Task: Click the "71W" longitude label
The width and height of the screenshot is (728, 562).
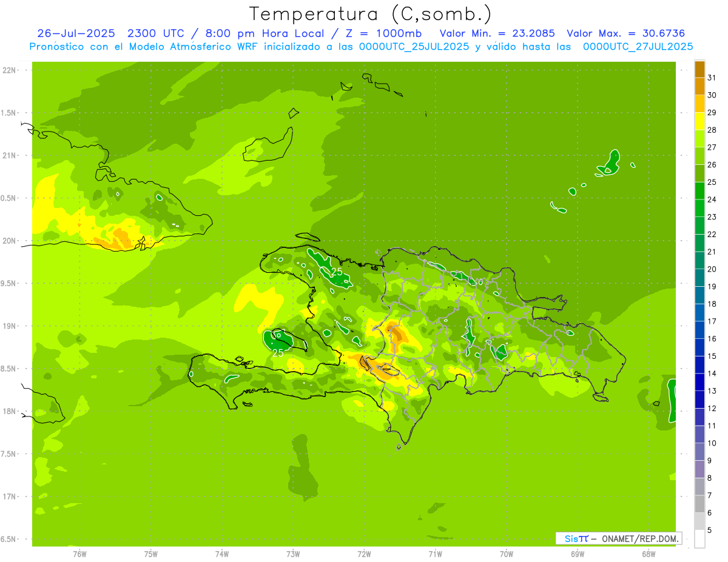Action: [435, 554]
